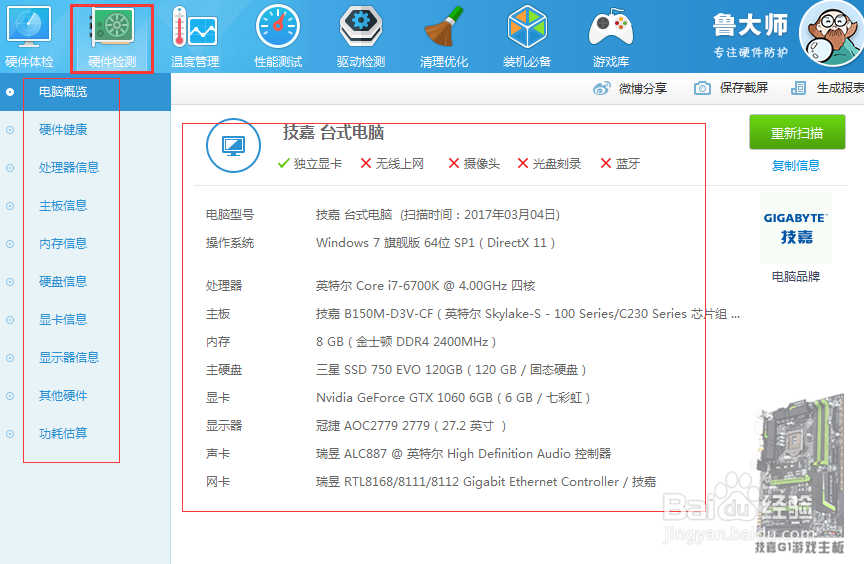Click the 技嘉G1游戏主板 caption
This screenshot has height=564, width=864.
799,547
